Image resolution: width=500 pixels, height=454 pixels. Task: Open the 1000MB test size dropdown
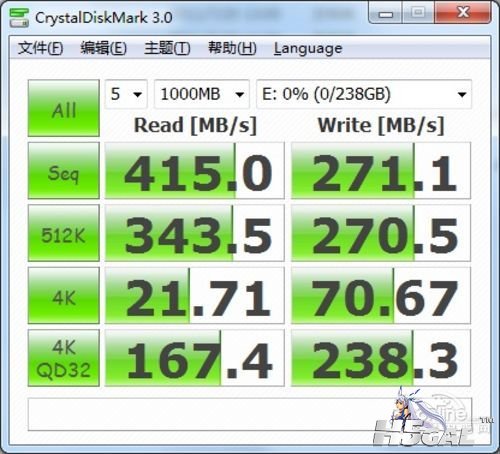click(x=202, y=94)
